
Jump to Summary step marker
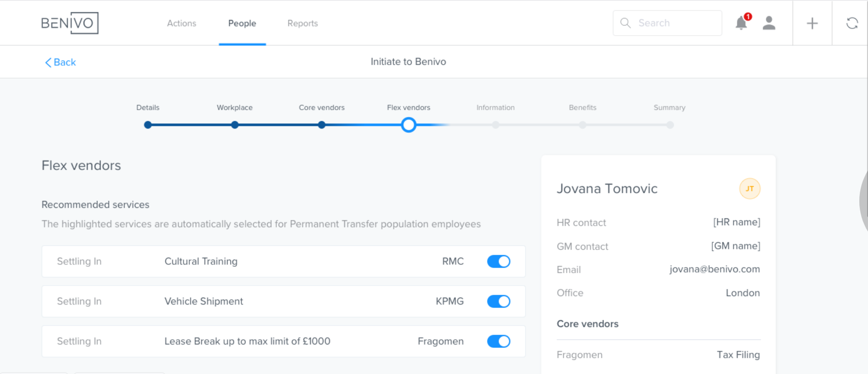[x=670, y=125]
